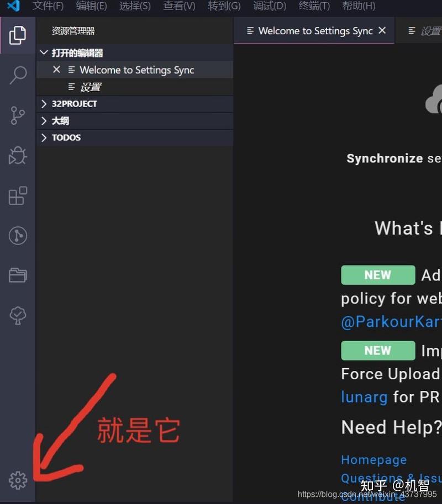Open the @ParkourKar contributor link
442x504 pixels.
click(x=391, y=322)
